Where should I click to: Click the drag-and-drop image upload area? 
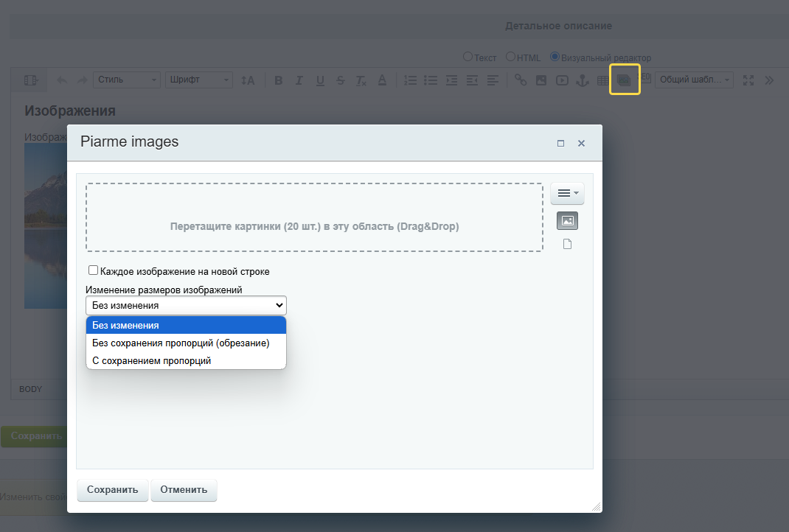point(314,218)
